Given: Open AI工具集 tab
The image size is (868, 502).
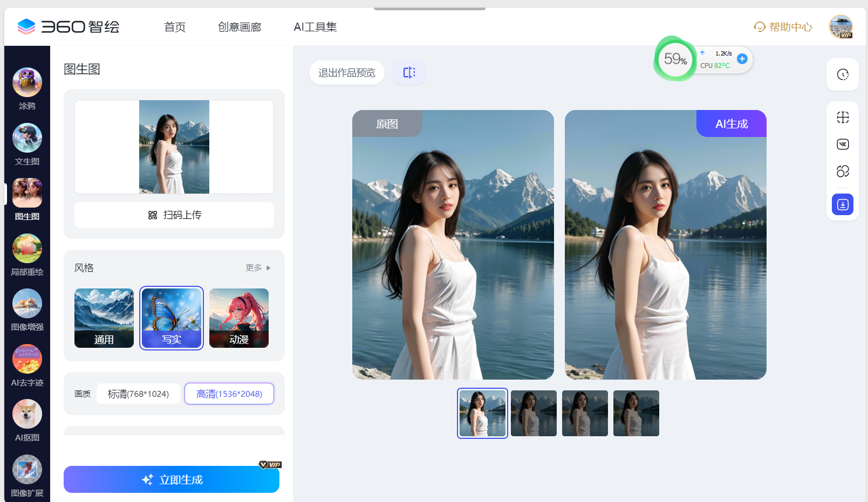Looking at the screenshot, I should click(315, 27).
